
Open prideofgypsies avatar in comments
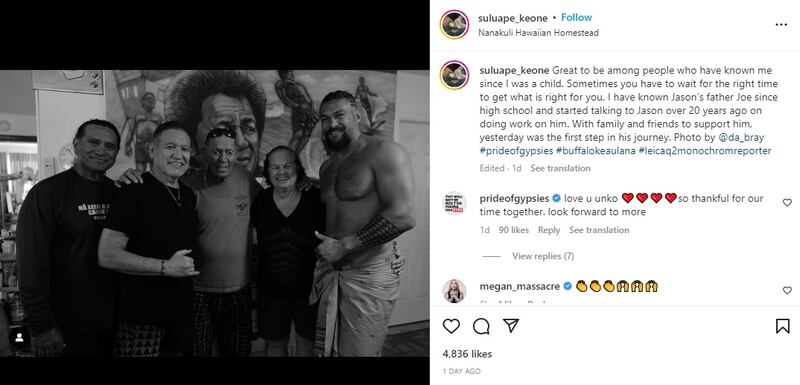tap(454, 203)
